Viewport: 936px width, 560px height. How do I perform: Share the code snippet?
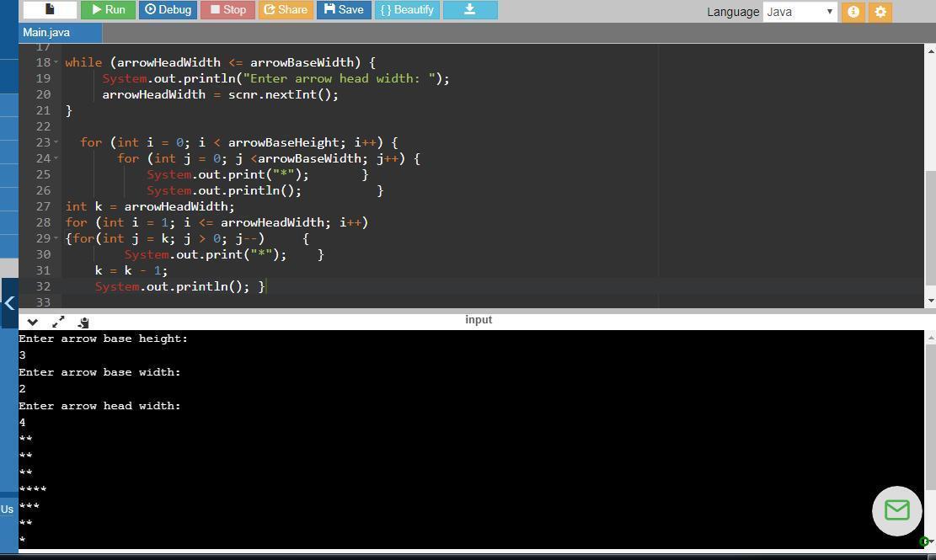click(286, 9)
